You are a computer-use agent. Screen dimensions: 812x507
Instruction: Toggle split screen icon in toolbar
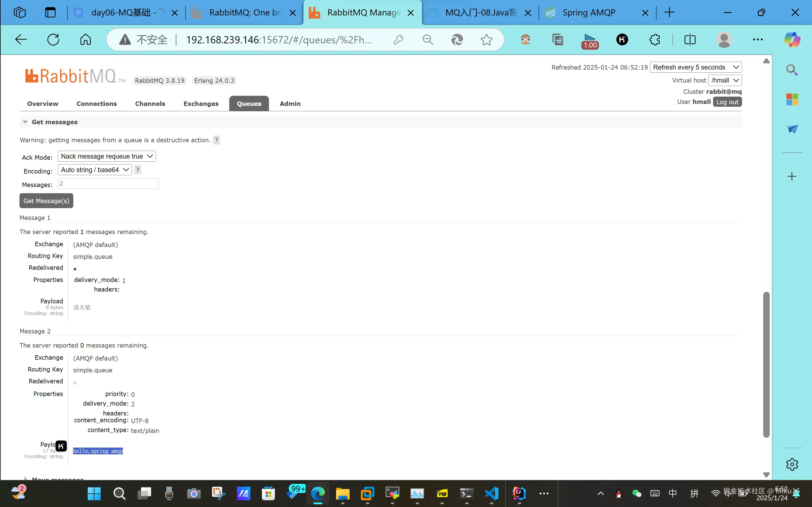click(690, 39)
